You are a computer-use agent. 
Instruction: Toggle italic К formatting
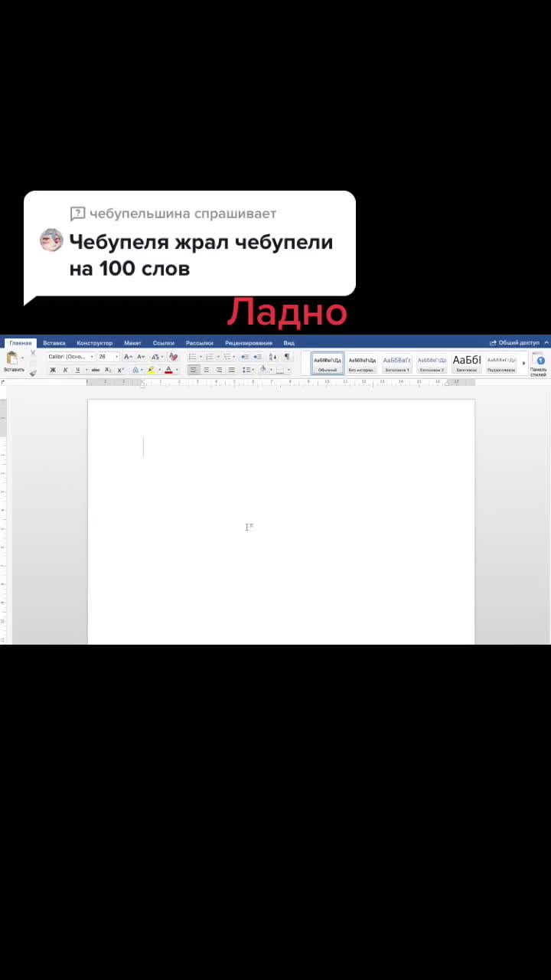[x=65, y=370]
